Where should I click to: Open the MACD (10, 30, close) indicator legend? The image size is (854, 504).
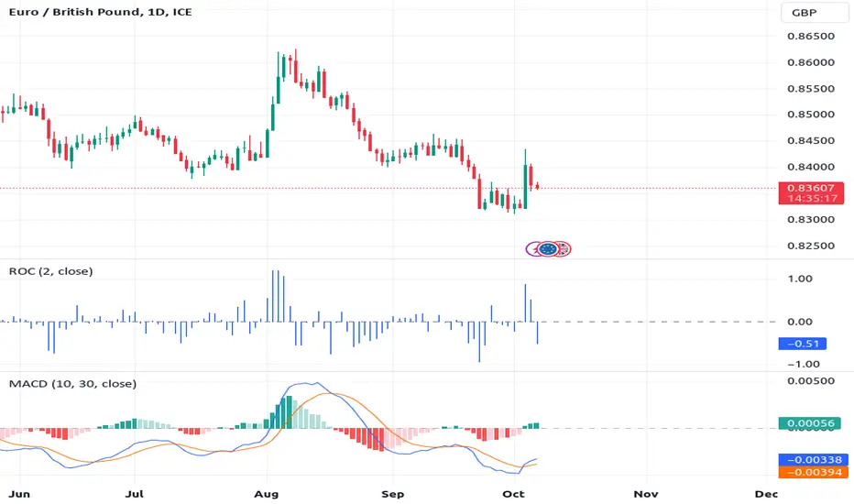point(72,384)
